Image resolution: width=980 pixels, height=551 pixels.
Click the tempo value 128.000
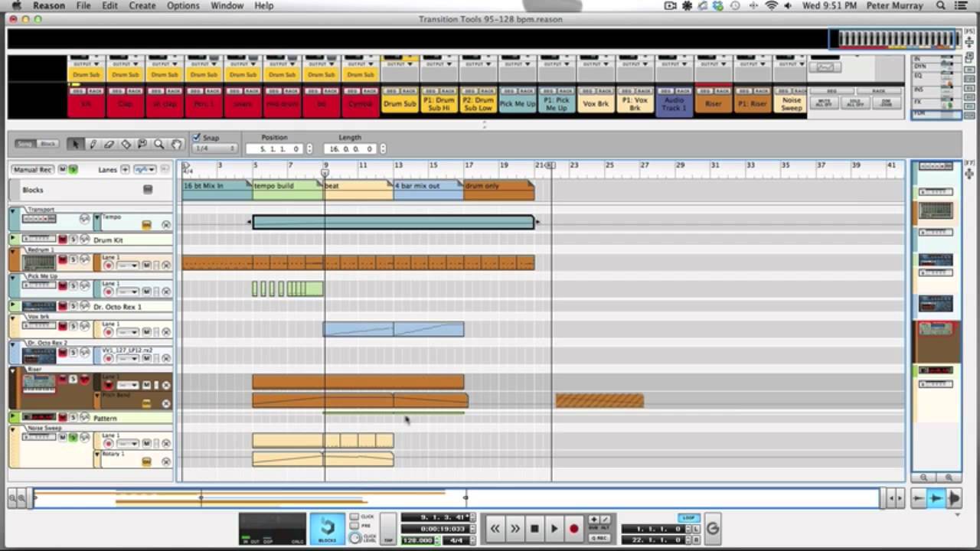418,540
